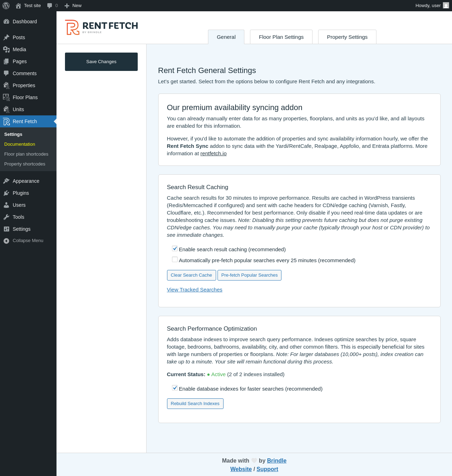Open Floor plan shortcodes submenu item
The height and width of the screenshot is (476, 452).
coord(26,154)
